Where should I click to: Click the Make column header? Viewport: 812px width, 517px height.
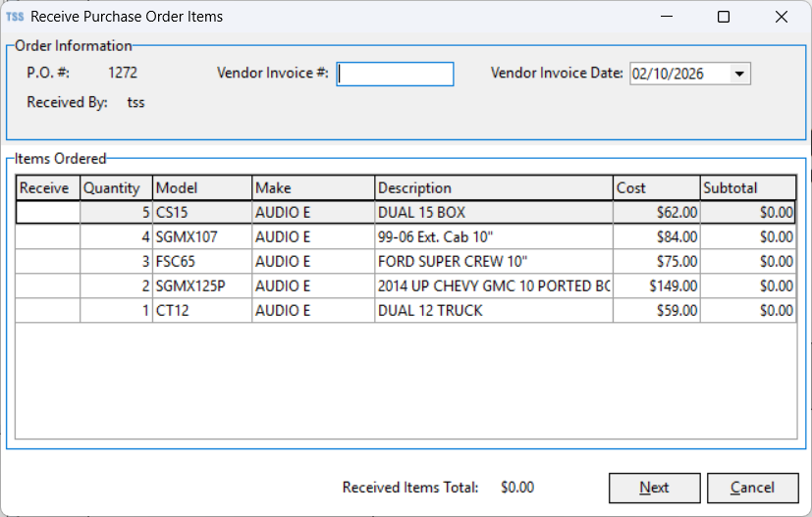(x=312, y=188)
